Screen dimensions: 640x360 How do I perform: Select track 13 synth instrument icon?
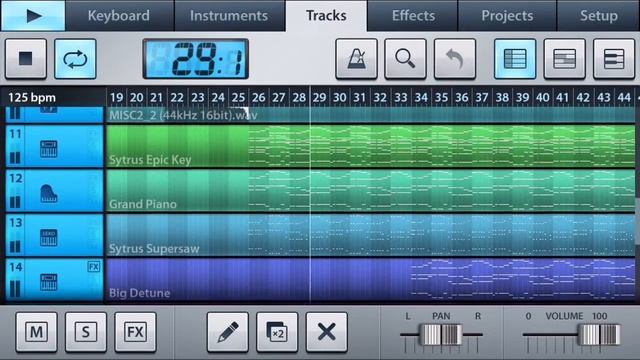[49, 238]
